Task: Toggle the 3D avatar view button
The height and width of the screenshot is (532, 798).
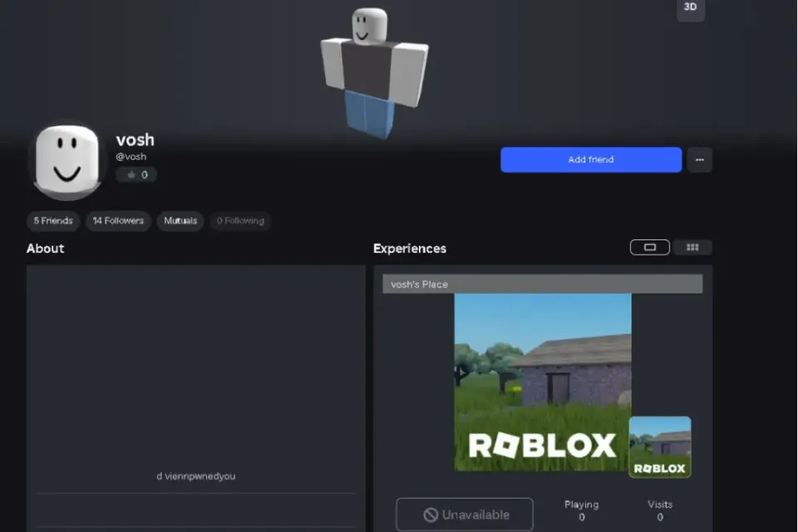Action: [x=690, y=7]
